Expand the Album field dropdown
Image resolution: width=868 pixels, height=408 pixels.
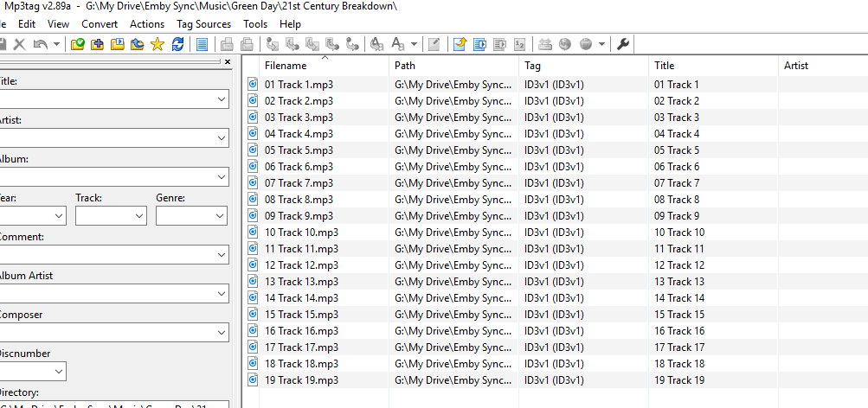(x=222, y=177)
